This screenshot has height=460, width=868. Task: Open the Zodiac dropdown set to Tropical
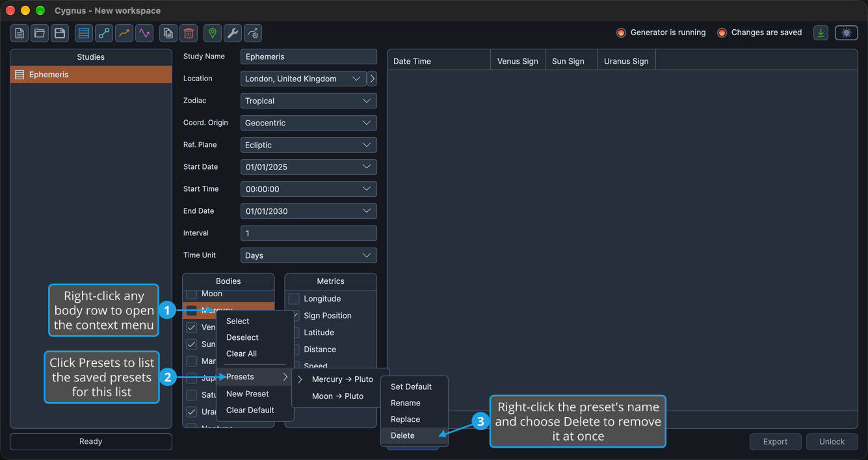pyautogui.click(x=308, y=101)
